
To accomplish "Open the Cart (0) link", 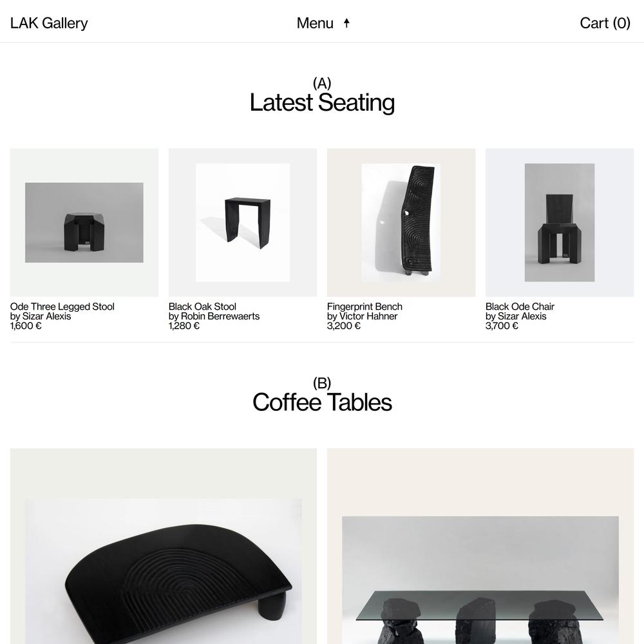I will [605, 23].
